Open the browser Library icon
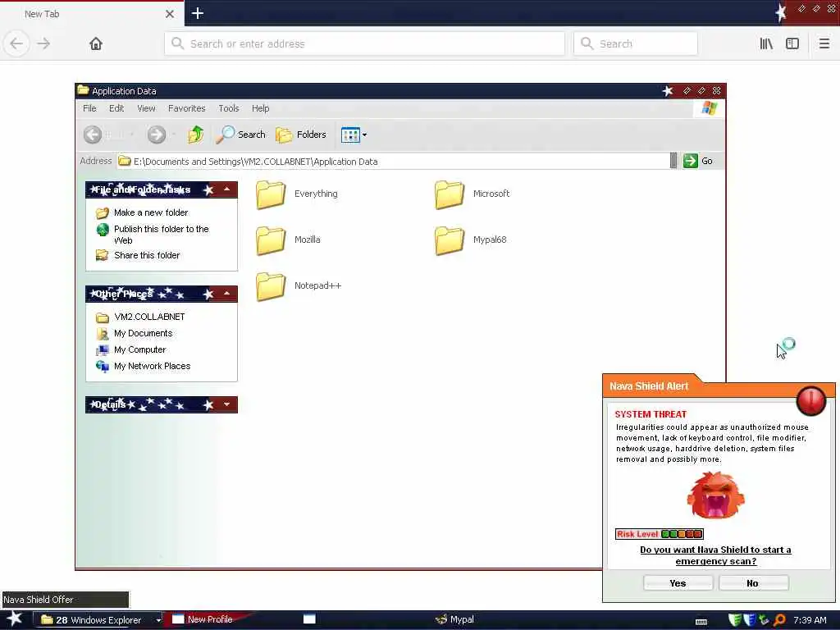Image resolution: width=840 pixels, height=630 pixels. point(766,44)
